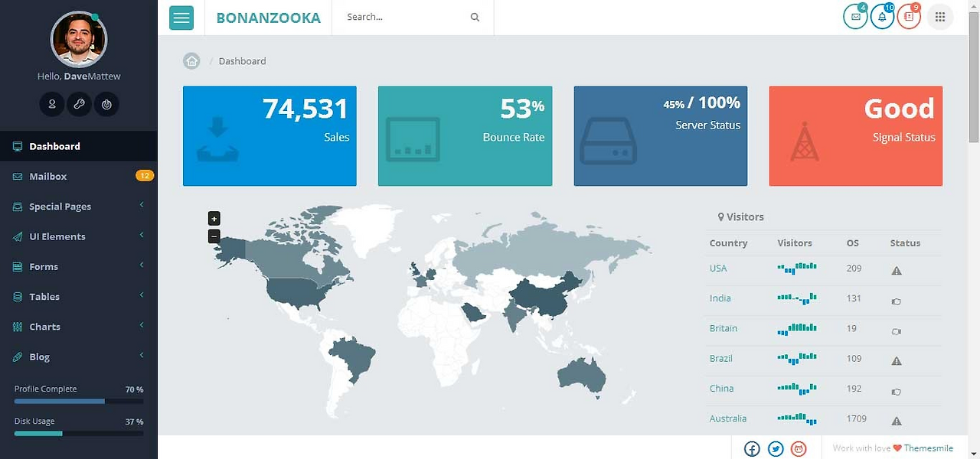This screenshot has width=980, height=459.
Task: Click the chart icon on Bounce Rate card
Action: click(x=413, y=138)
